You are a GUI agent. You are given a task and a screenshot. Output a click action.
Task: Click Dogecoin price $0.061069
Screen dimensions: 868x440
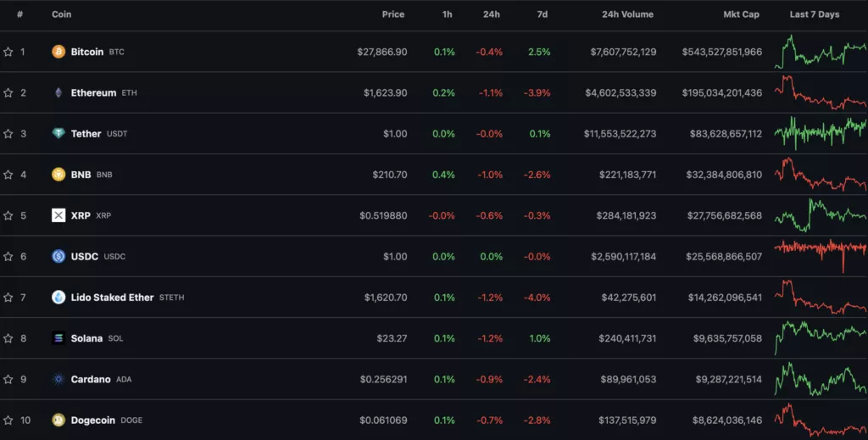click(x=383, y=420)
